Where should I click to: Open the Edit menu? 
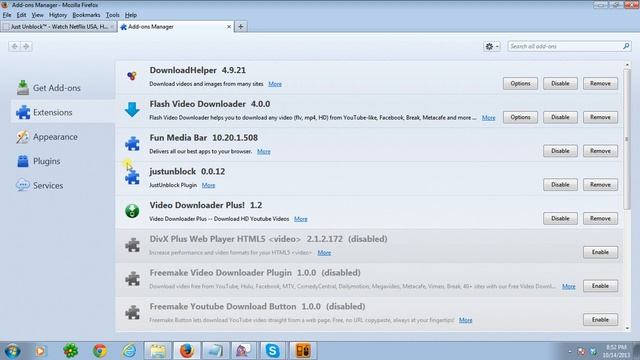pyautogui.click(x=21, y=15)
